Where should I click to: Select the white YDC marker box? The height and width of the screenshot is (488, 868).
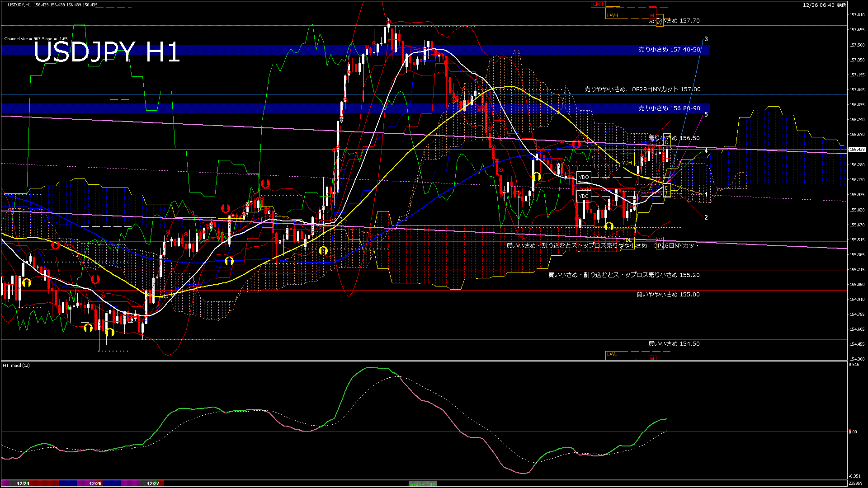click(584, 196)
